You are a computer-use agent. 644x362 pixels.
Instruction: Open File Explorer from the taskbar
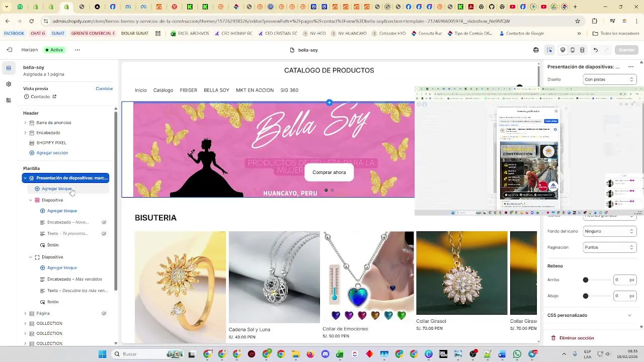coord(296,354)
